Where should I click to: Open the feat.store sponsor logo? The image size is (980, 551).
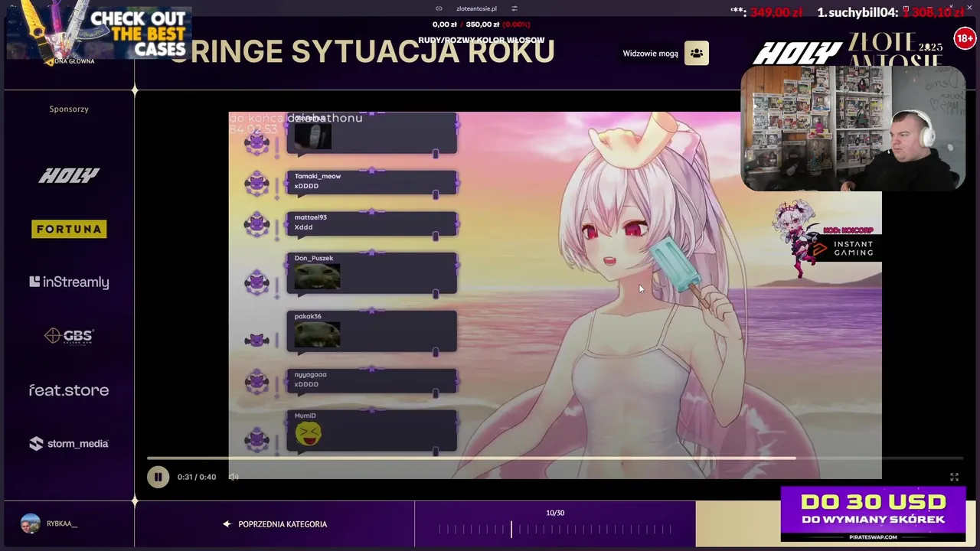point(69,390)
